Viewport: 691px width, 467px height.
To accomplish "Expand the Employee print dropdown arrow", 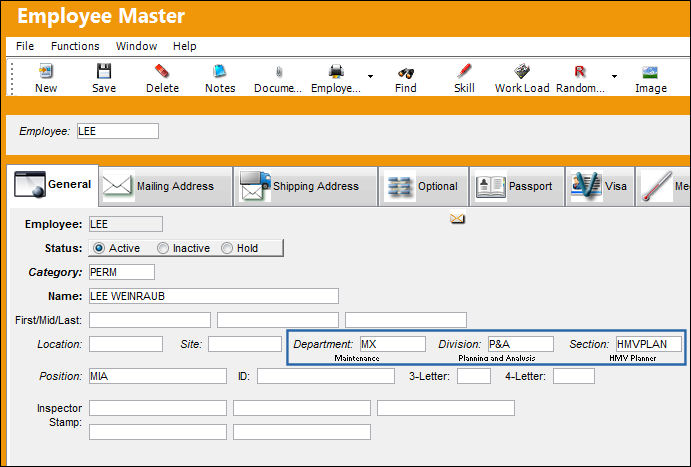I will pos(370,76).
